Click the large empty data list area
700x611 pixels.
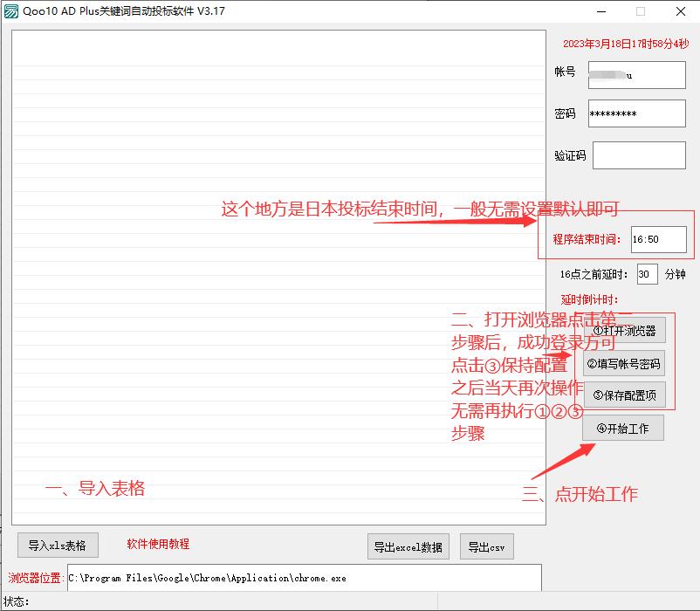(278, 278)
